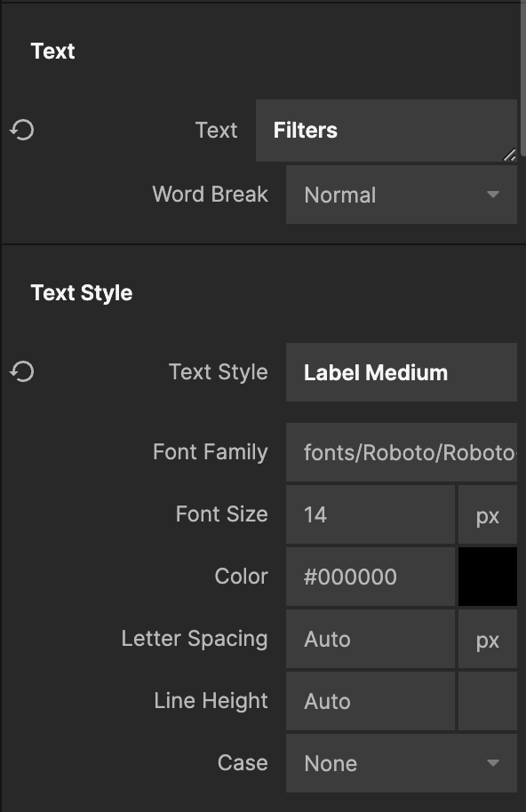Click the Case dropdown arrow
Image resolution: width=526 pixels, height=812 pixels.
click(493, 763)
